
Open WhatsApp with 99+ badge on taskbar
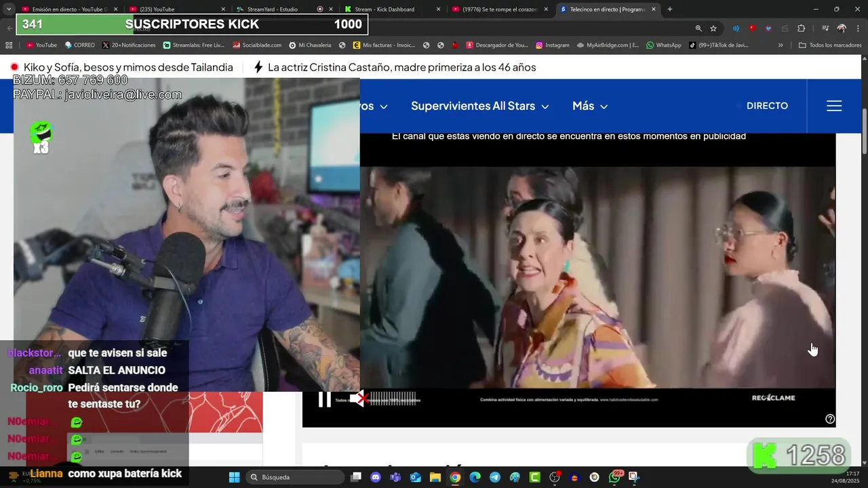614,477
